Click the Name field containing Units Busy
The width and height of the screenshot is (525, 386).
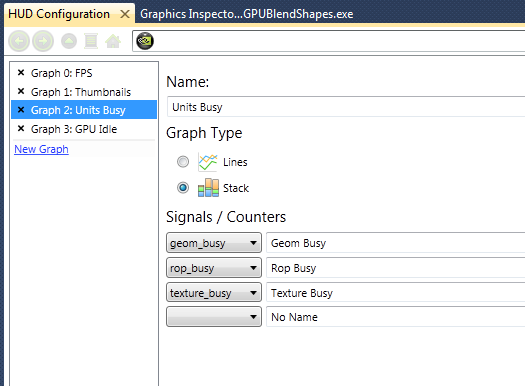[x=346, y=107]
